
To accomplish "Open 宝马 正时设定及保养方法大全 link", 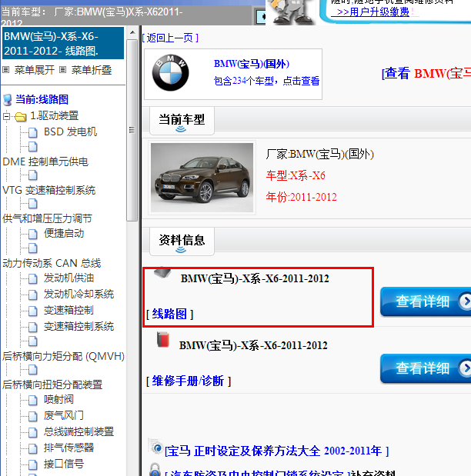I will click(x=277, y=451).
